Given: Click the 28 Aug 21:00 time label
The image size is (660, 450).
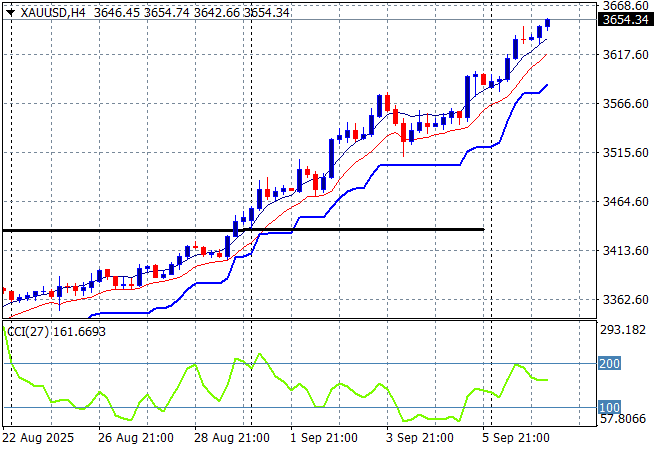Looking at the screenshot, I should pyautogui.click(x=232, y=438).
